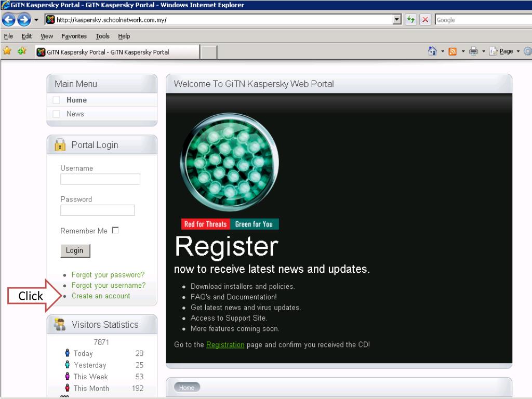Click the Kaspersky favicon in address bar
The width and height of the screenshot is (532, 399).
point(50,20)
